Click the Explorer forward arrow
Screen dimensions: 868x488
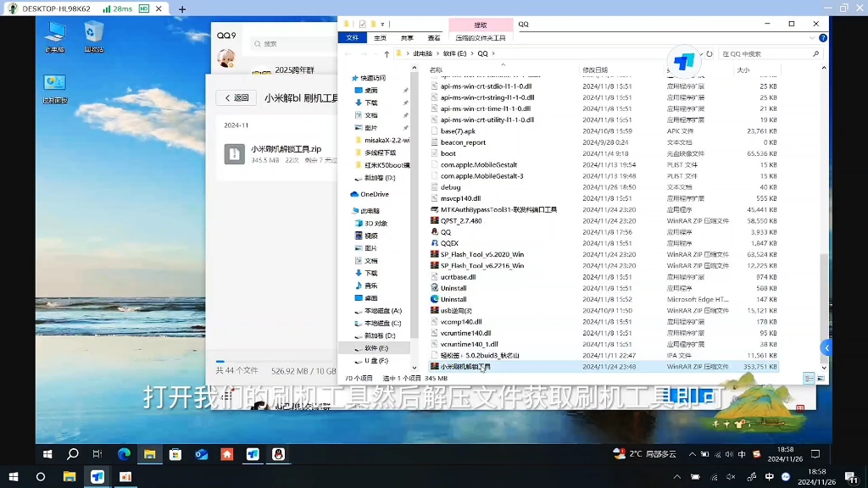[364, 53]
